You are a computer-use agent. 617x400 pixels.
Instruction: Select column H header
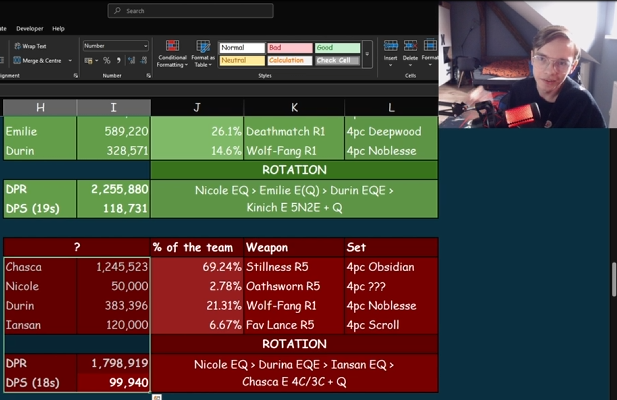click(40, 108)
